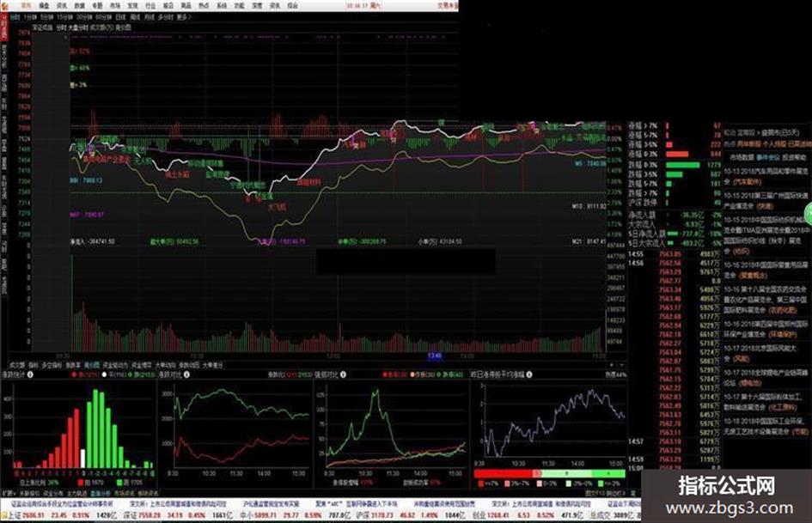
Task: Click the small yellow icon before 上证 in status bar
Action: coord(3,516)
